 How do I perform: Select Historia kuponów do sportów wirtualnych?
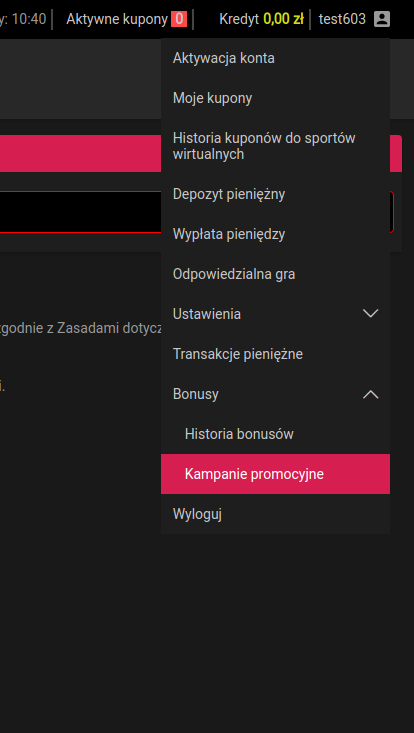pos(275,146)
